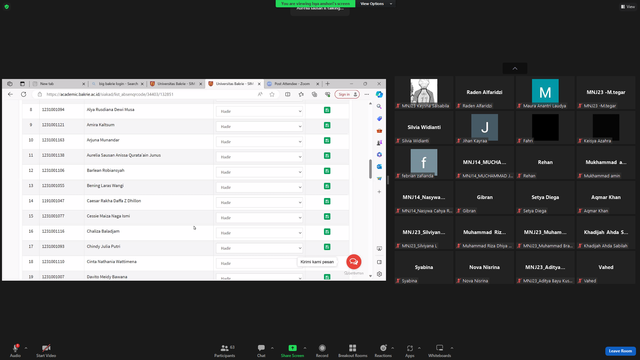The width and height of the screenshot is (640, 360).
Task: Click the green encryption shield icon
Action: tap(7, 7)
